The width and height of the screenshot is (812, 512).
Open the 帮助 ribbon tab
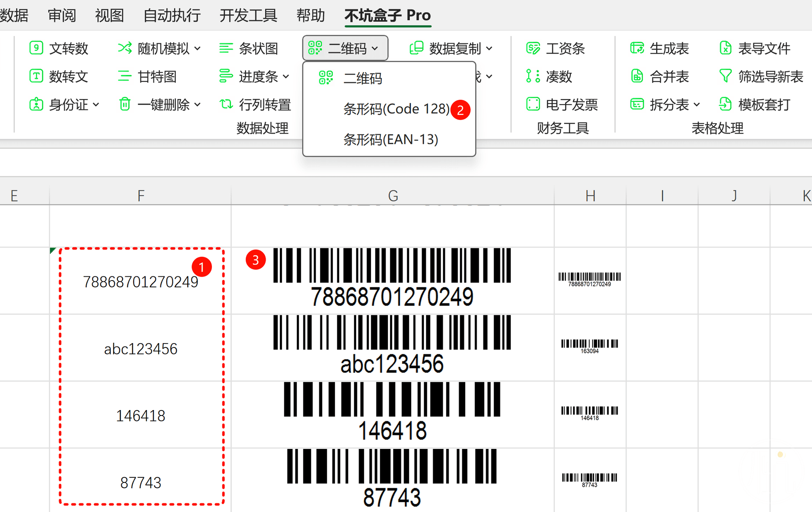(x=310, y=15)
